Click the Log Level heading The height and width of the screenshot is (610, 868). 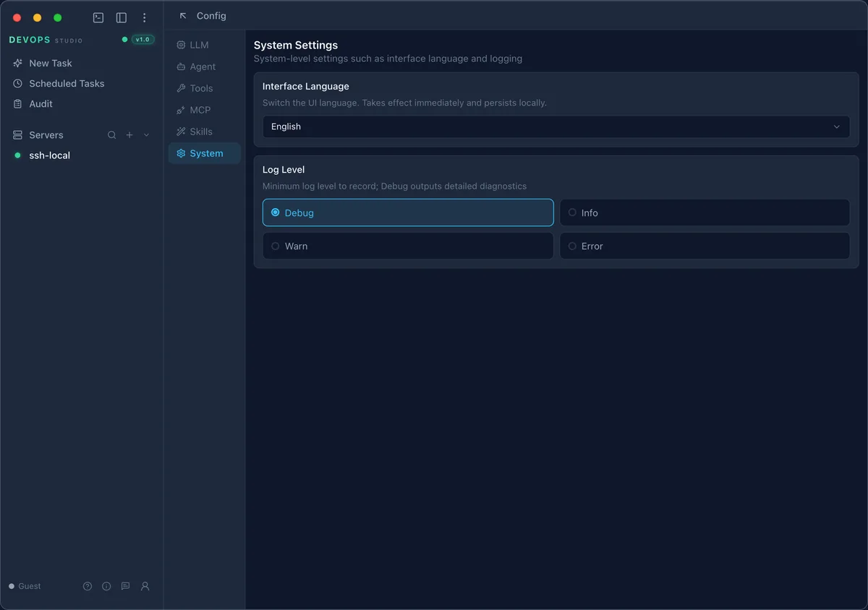coord(284,170)
